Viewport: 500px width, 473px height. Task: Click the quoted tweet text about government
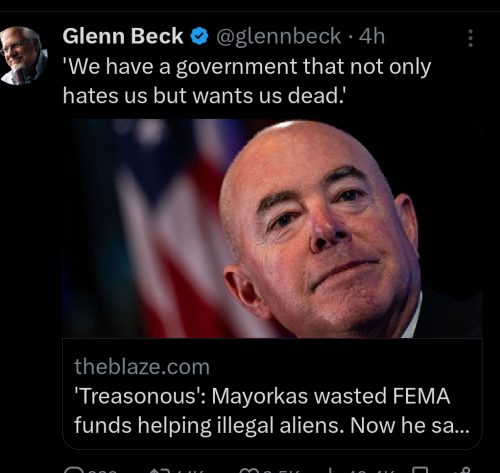247,81
